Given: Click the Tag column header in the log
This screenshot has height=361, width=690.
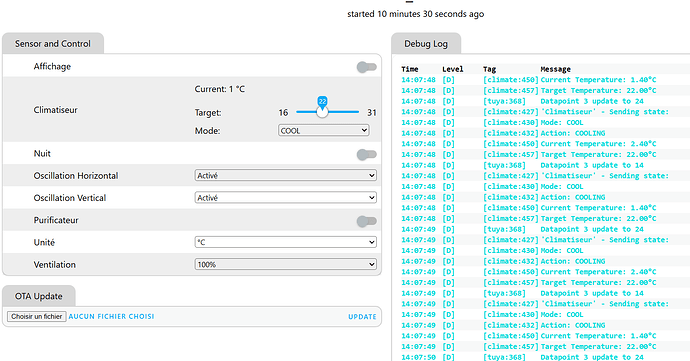Looking at the screenshot, I should point(489,69).
